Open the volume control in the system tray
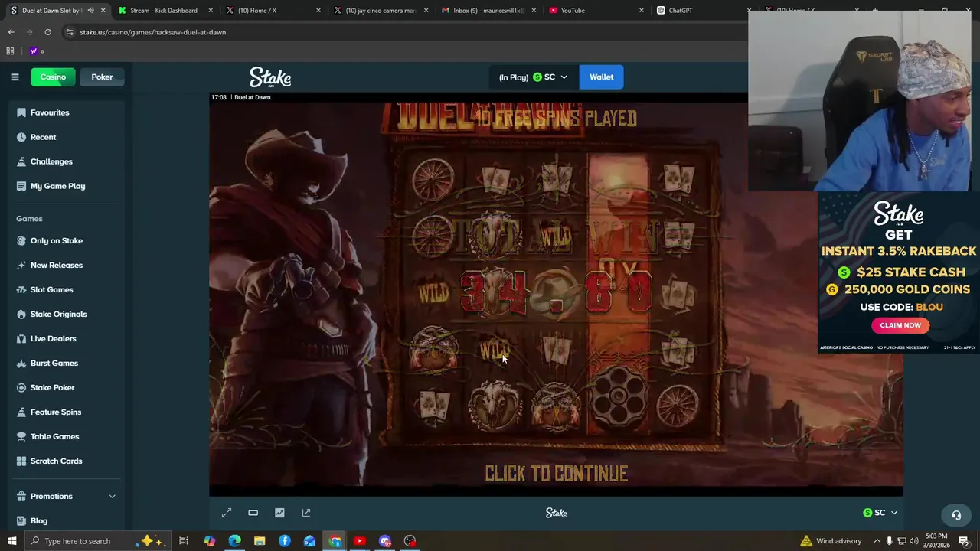The height and width of the screenshot is (551, 980). 913,541
